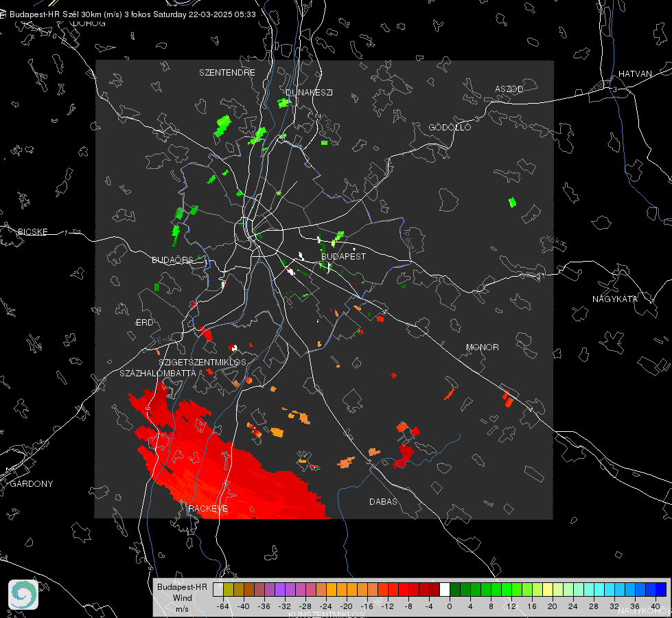Select the NAGYKÁTA label
The height and width of the screenshot is (618, 672).
click(x=615, y=299)
